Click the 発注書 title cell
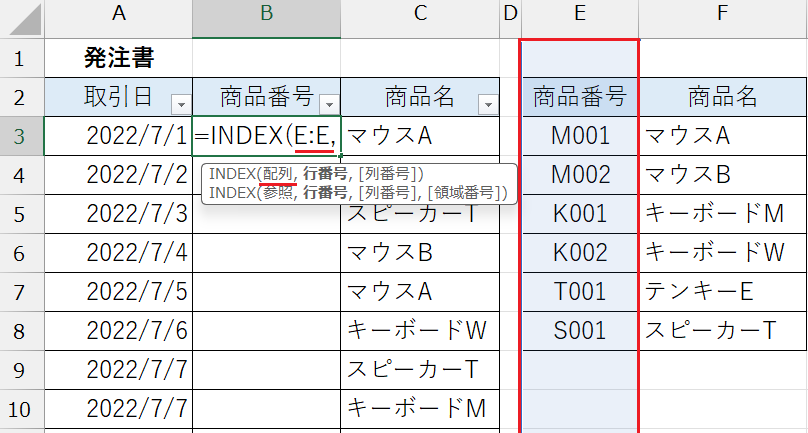 point(119,58)
